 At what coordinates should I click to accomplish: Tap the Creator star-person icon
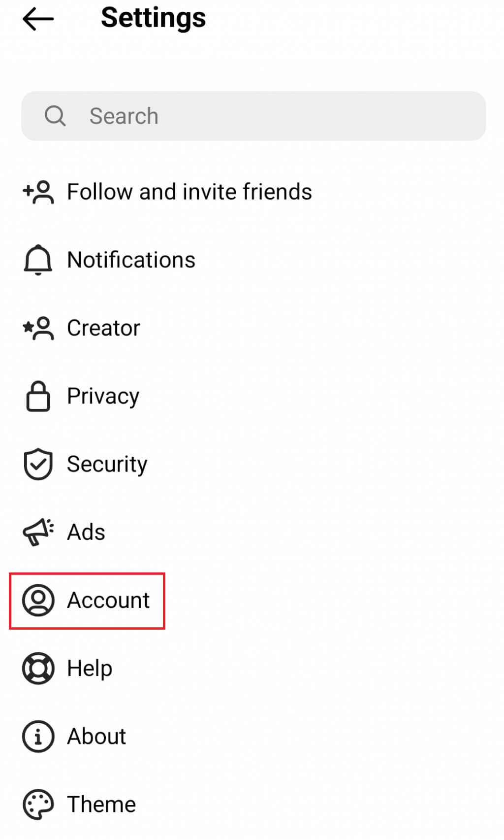point(38,328)
